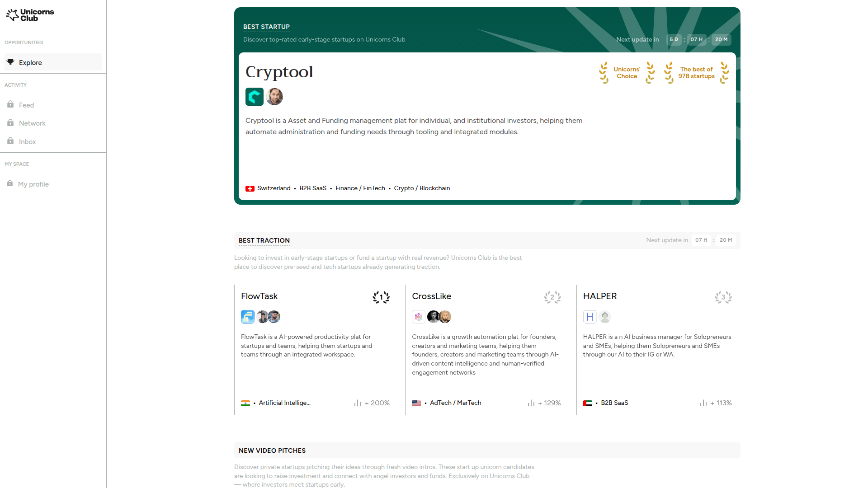Click the Cryptool green logo icon
This screenshot has width=868, height=488.
pos(254,97)
